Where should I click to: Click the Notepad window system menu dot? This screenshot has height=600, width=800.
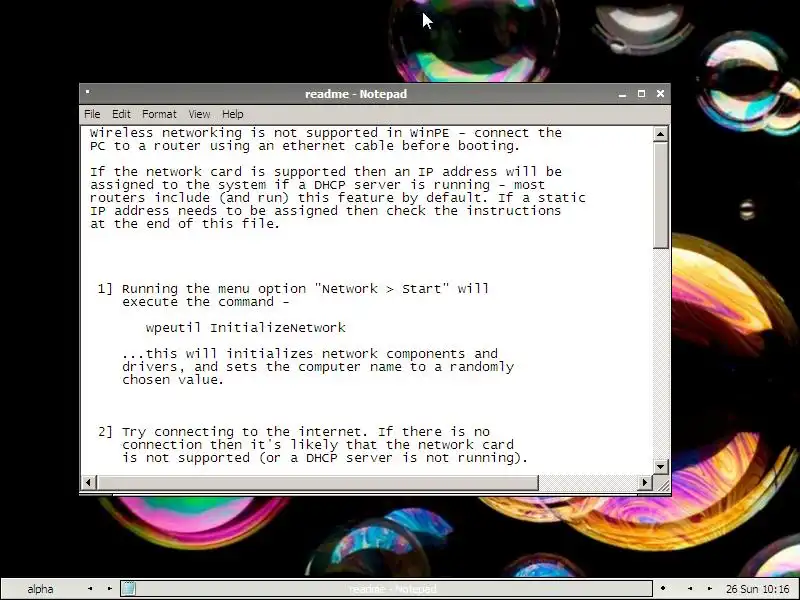tap(88, 92)
